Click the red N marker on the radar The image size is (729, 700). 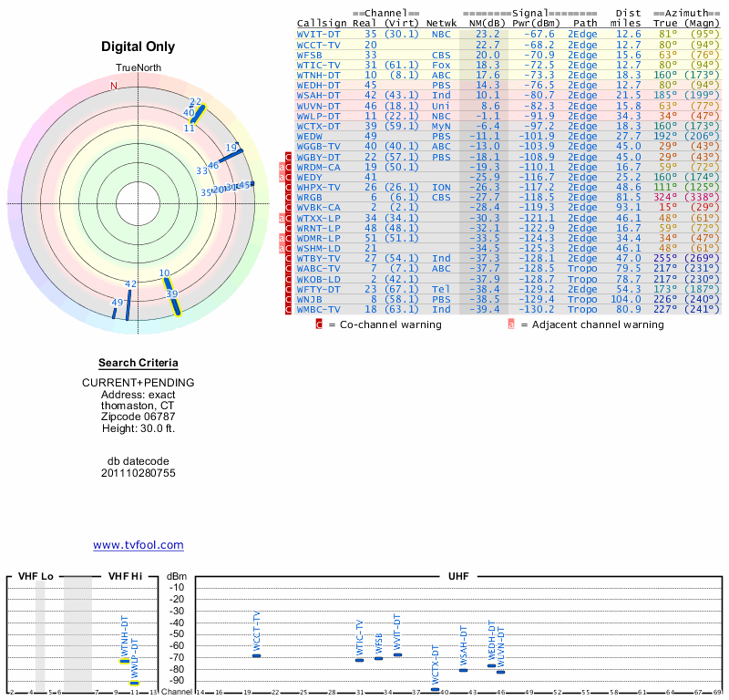click(x=114, y=87)
